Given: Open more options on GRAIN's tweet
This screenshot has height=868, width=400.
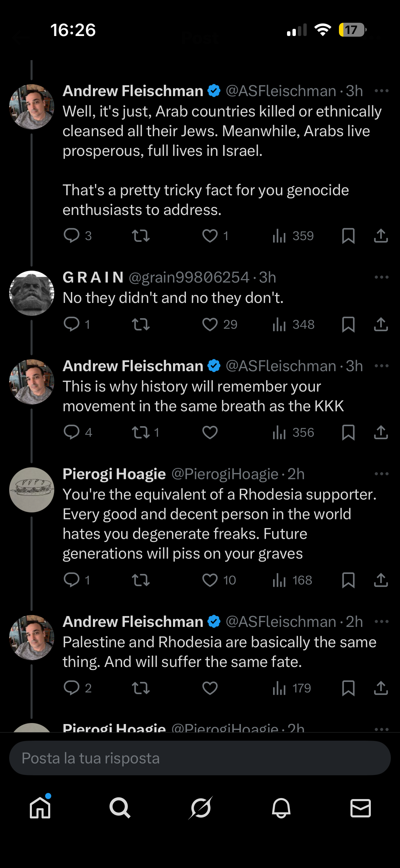Looking at the screenshot, I should point(382,277).
